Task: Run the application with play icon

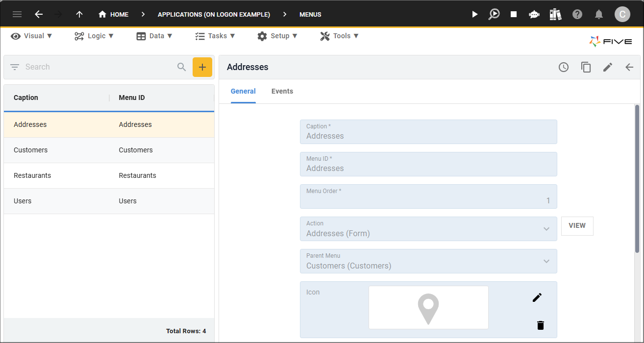Action: pyautogui.click(x=474, y=14)
